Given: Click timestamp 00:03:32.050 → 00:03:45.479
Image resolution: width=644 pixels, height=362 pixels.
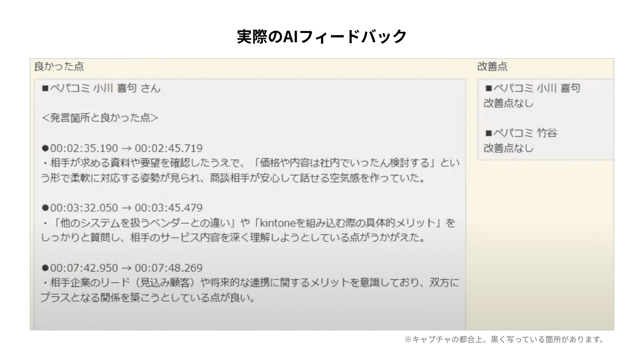Looking at the screenshot, I should [x=122, y=208].
